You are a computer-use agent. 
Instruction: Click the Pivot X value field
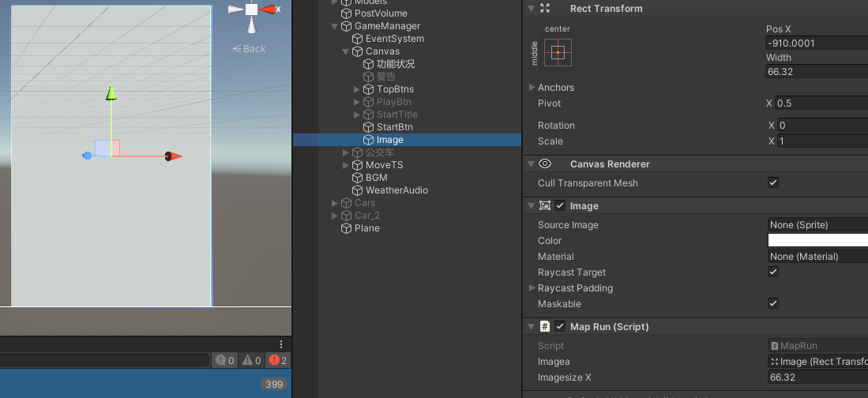coord(821,103)
